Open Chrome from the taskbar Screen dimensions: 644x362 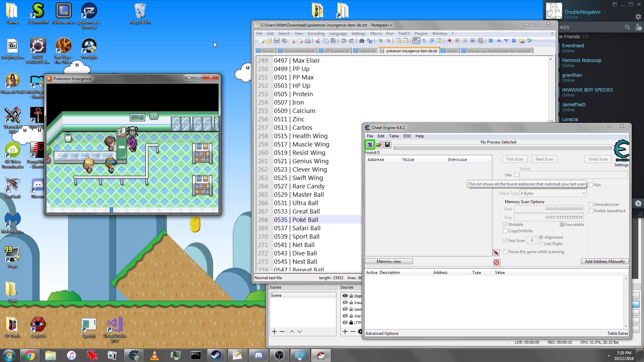tap(30, 355)
